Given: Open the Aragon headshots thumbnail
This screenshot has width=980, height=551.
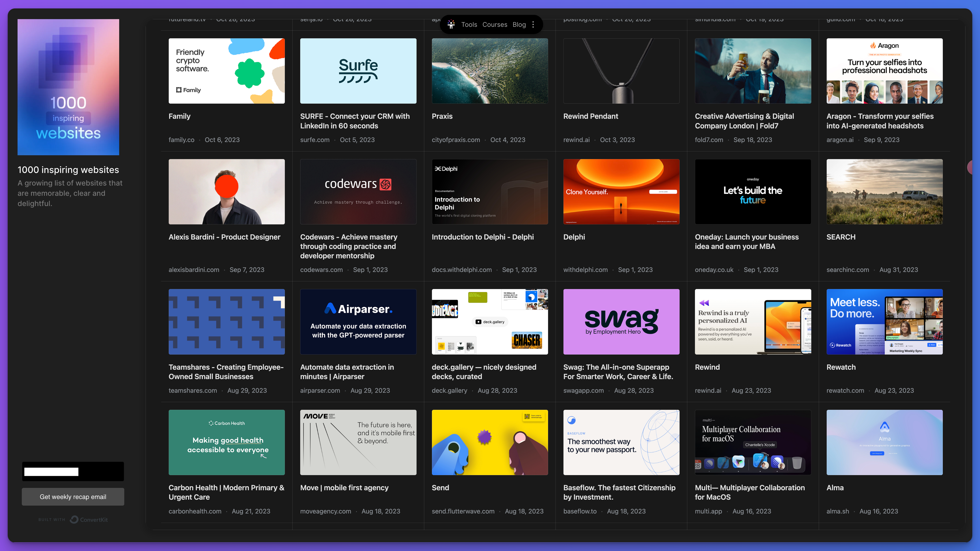Looking at the screenshot, I should [884, 71].
